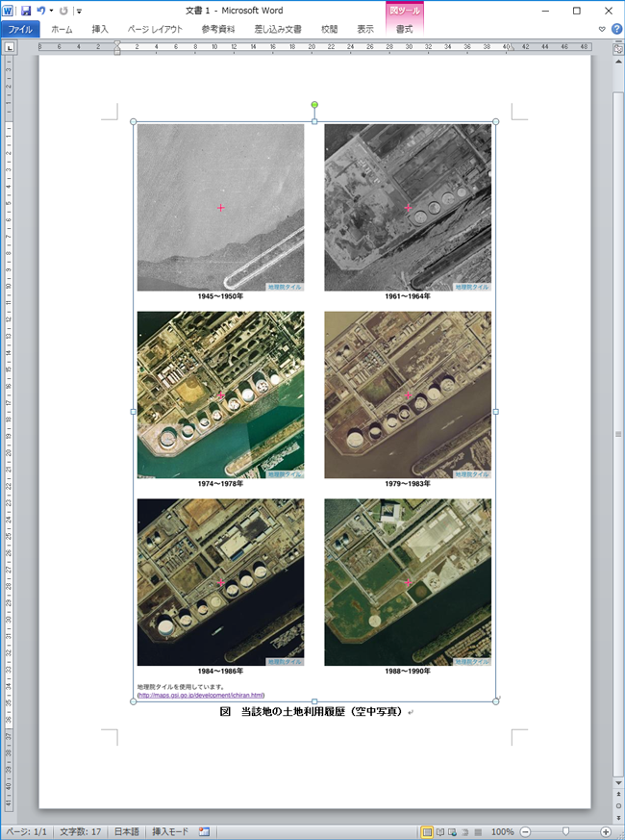Switch to Web Layout view
625x840 pixels.
pyautogui.click(x=453, y=832)
